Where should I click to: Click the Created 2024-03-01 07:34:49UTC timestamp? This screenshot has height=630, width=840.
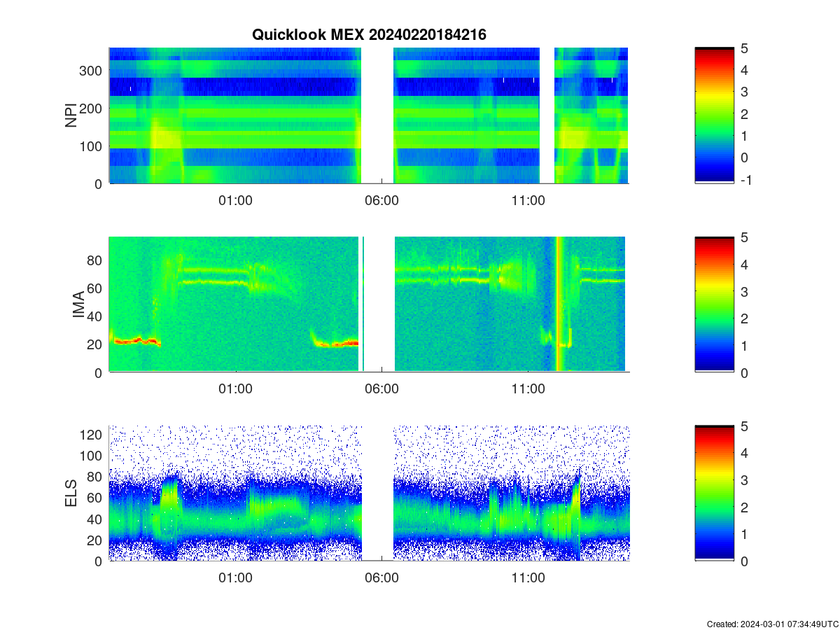[x=772, y=624]
